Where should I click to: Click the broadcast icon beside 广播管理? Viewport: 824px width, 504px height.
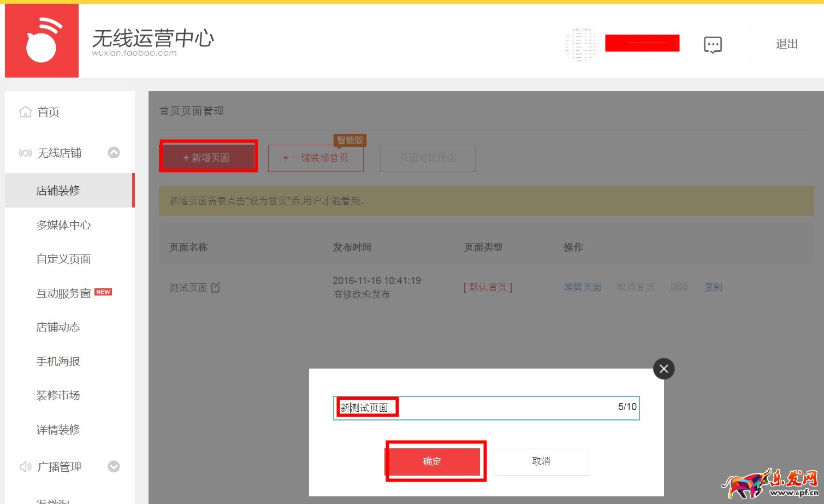tap(25, 467)
